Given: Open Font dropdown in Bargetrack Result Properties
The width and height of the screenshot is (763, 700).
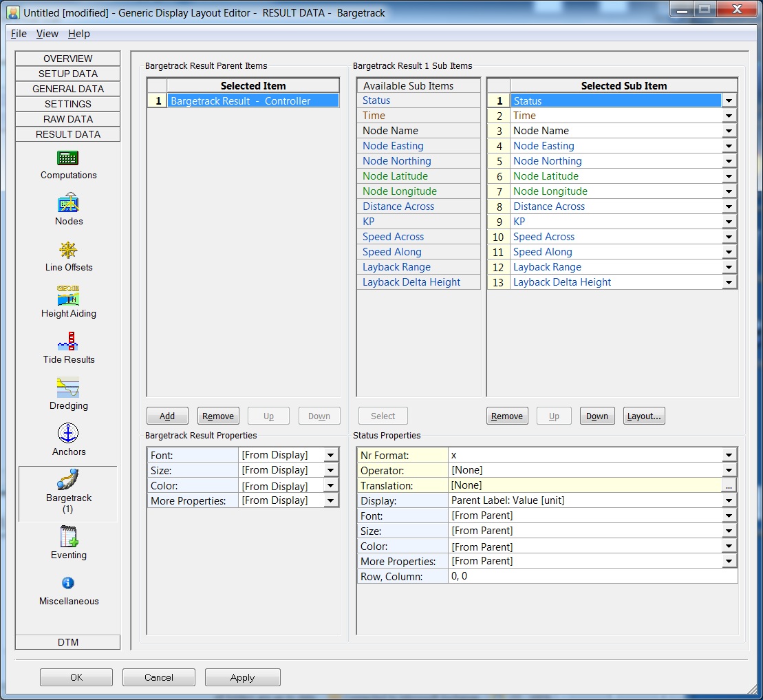Looking at the screenshot, I should coord(331,455).
